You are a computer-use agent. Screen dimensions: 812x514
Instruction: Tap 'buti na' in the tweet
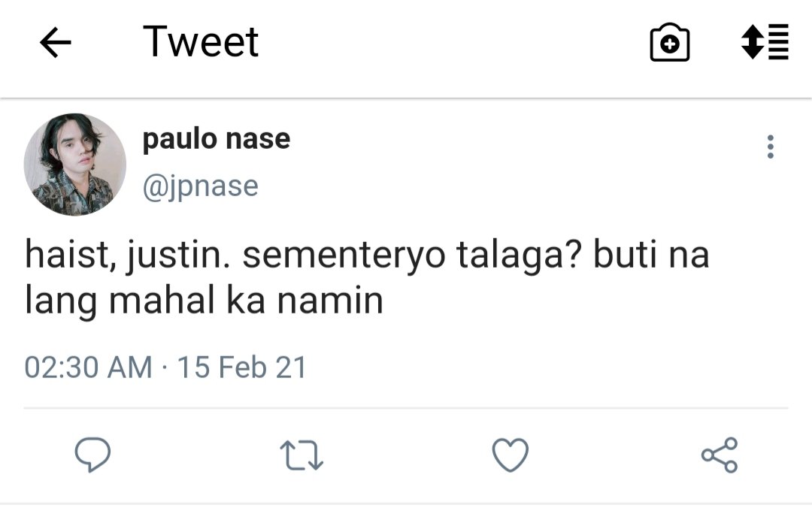coord(651,254)
